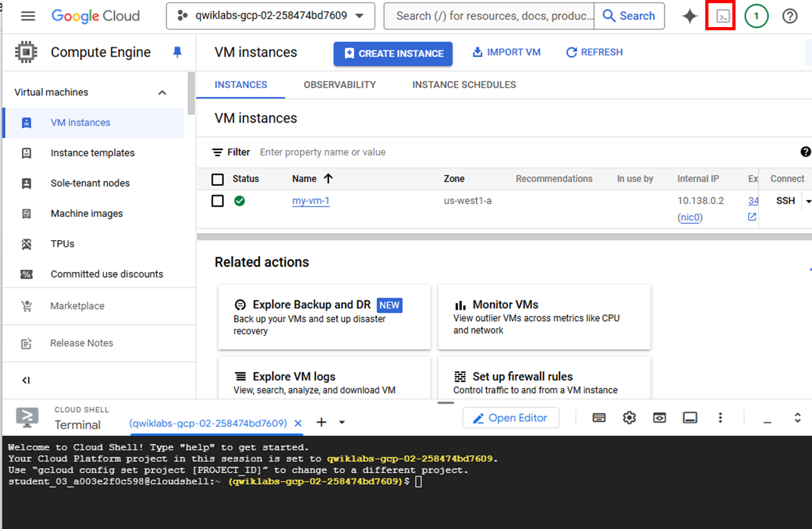Viewport: 812px width, 529px height.
Task: Open the help question mark menu
Action: [x=790, y=16]
